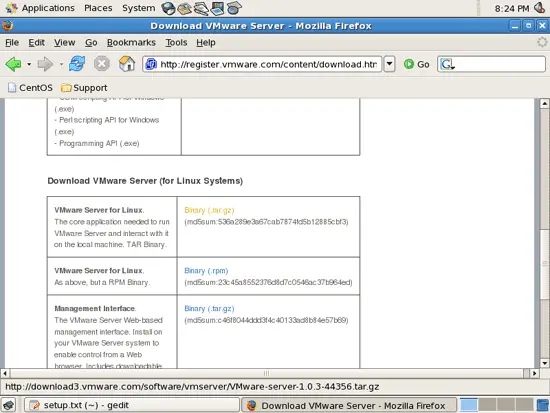Go to the home page icon
The height and width of the screenshot is (413, 550).
click(x=127, y=64)
